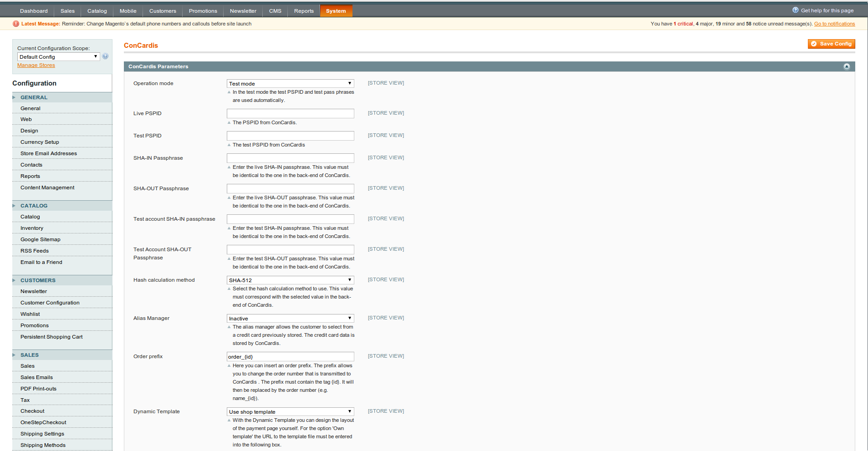Open the Alias Manager dropdown

coord(290,319)
